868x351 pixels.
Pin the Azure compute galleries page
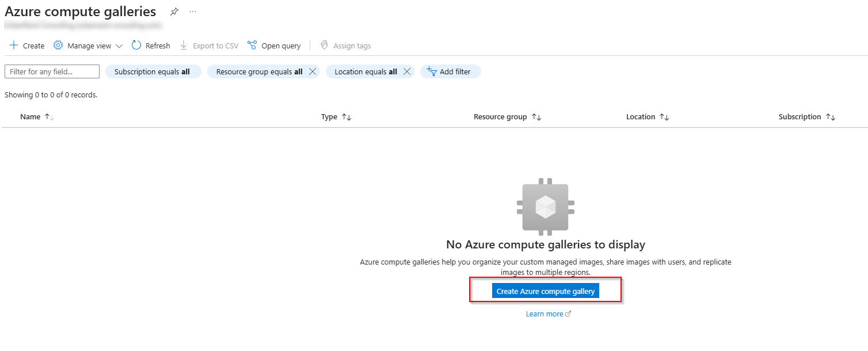click(174, 11)
